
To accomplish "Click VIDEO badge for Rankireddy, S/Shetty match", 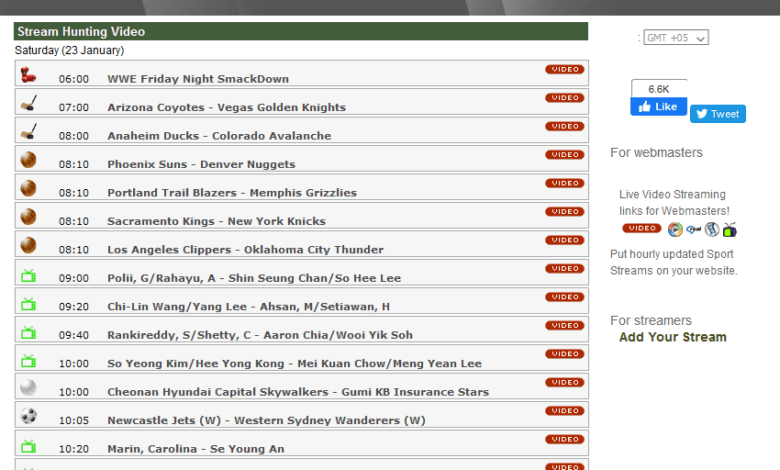I will tap(565, 325).
